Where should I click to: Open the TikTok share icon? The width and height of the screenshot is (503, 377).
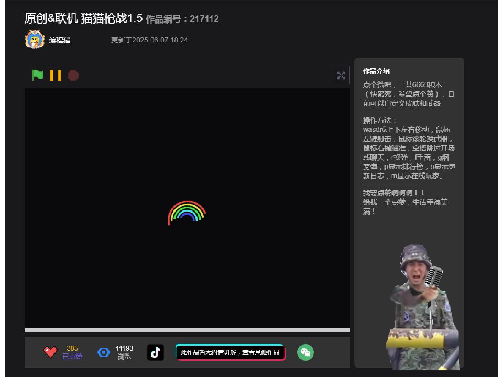click(x=155, y=352)
